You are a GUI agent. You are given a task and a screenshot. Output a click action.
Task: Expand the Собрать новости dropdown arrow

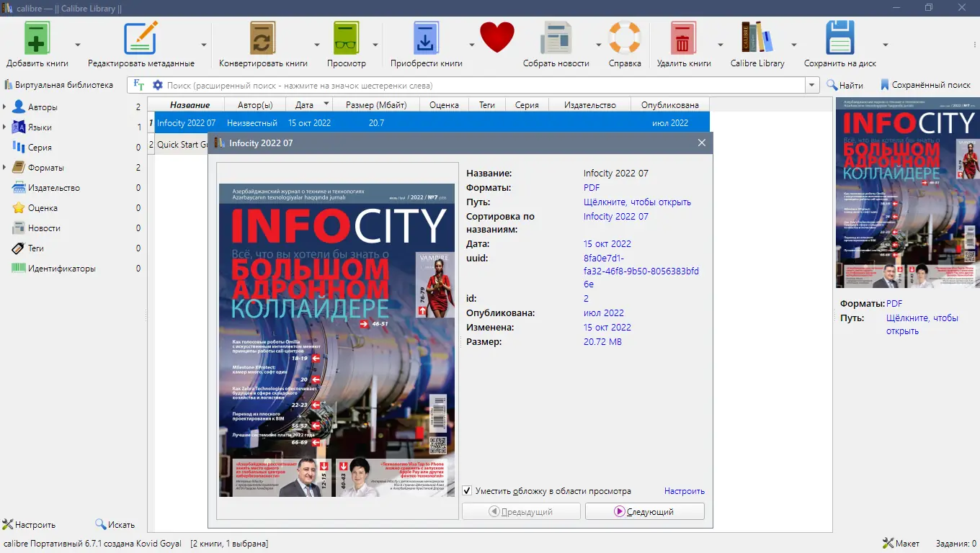click(x=599, y=45)
